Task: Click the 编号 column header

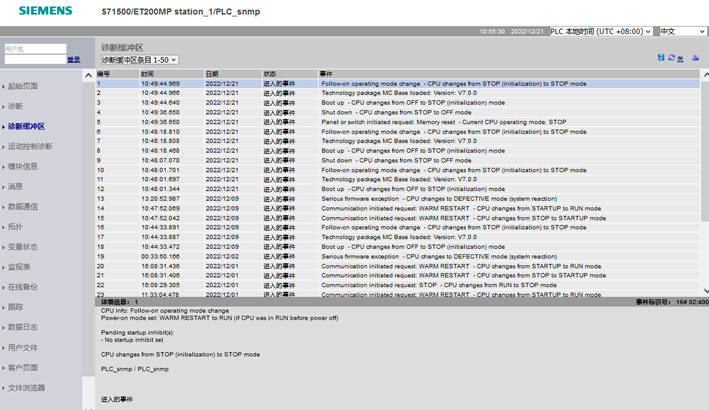Action: pyautogui.click(x=117, y=74)
